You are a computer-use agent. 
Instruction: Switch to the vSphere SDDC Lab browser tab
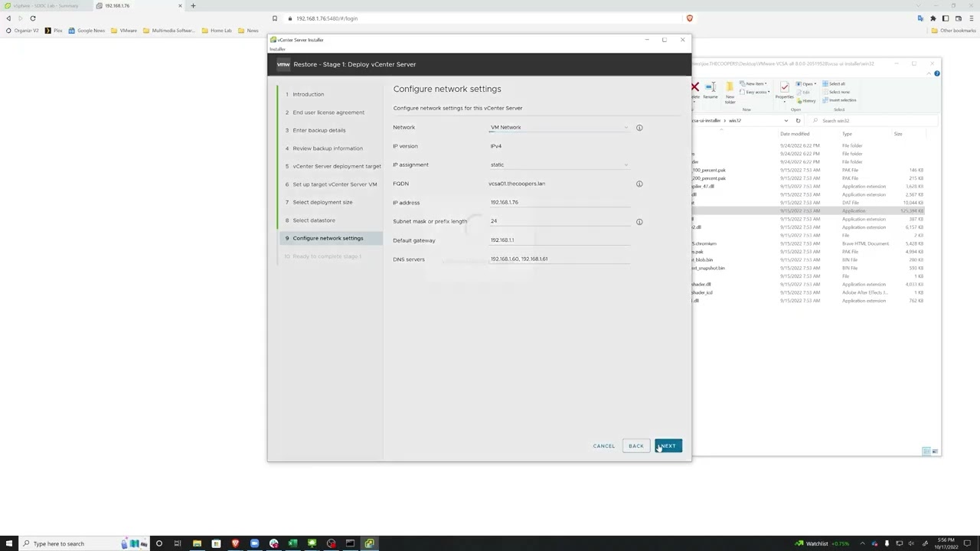tap(46, 5)
